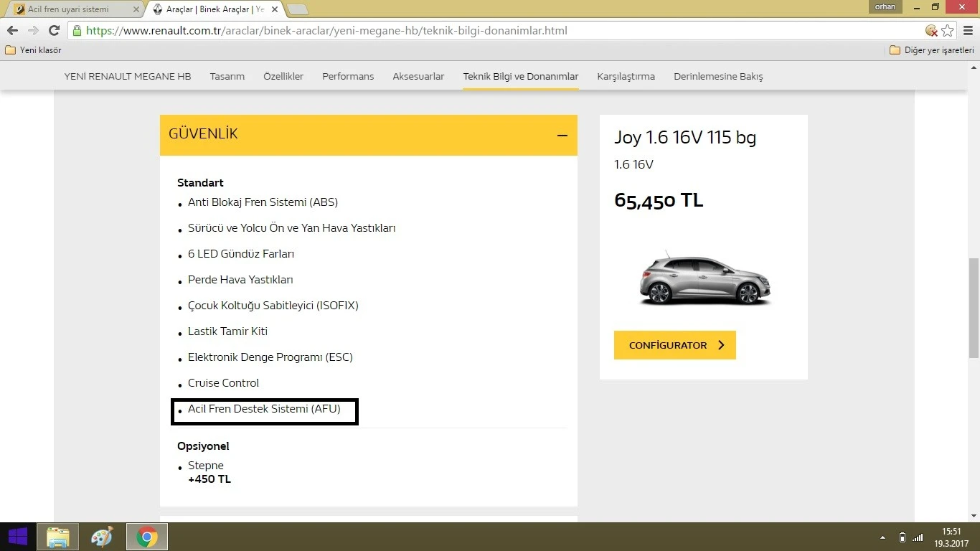The height and width of the screenshot is (551, 980).
Task: Click the 'orhan' profile button
Action: [x=885, y=6]
